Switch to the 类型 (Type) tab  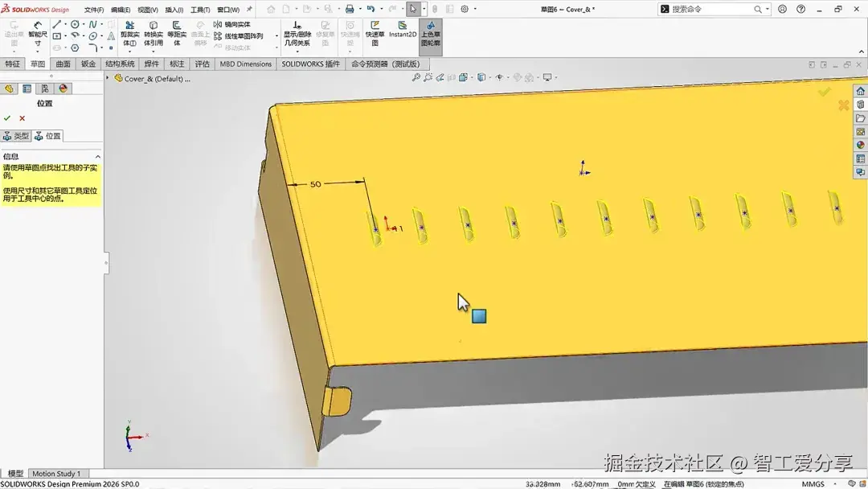pyautogui.click(x=16, y=136)
